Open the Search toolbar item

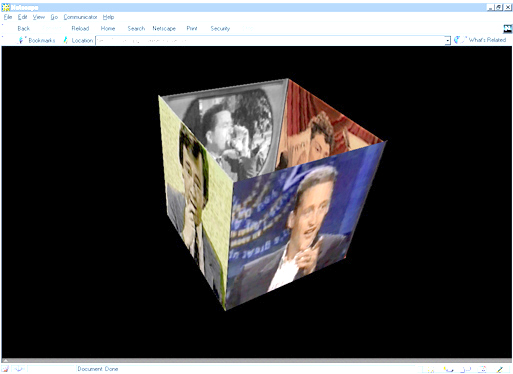tap(136, 29)
